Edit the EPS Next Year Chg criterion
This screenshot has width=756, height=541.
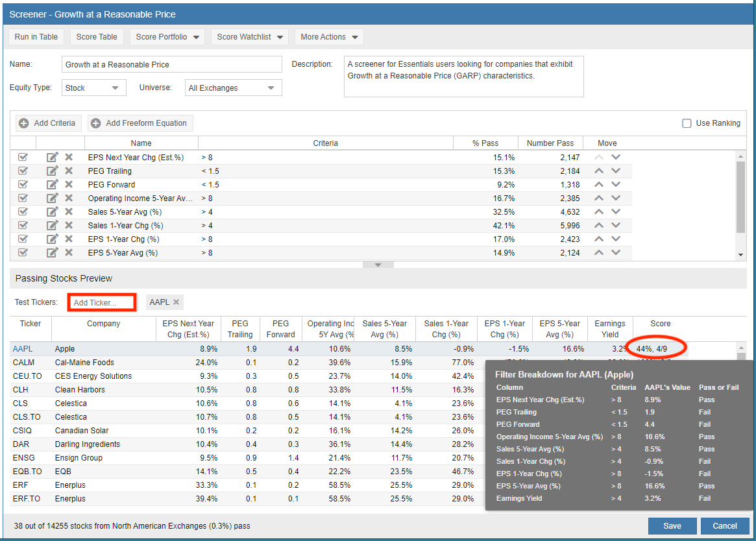pos(52,157)
